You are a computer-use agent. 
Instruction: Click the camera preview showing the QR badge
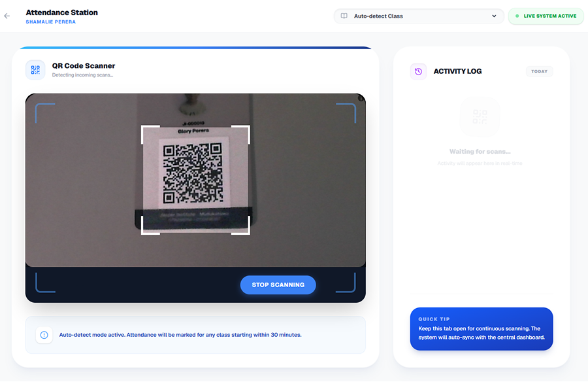click(x=195, y=181)
